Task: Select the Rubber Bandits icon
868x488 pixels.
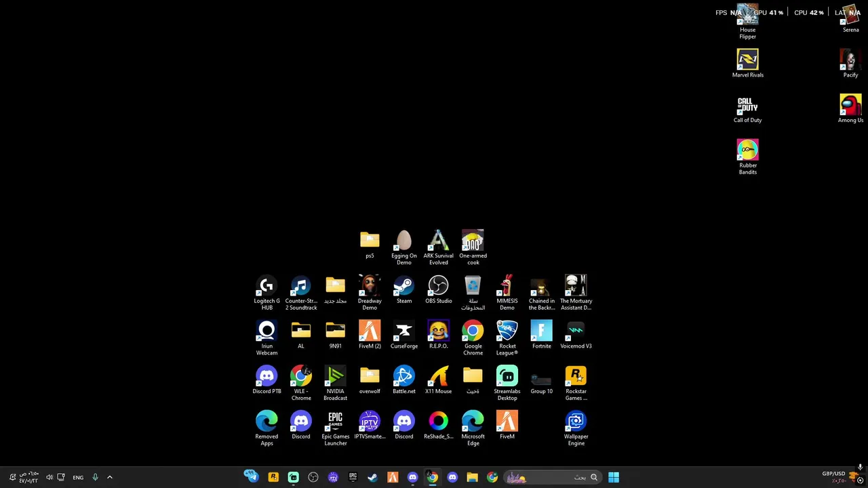Action: pos(747,157)
